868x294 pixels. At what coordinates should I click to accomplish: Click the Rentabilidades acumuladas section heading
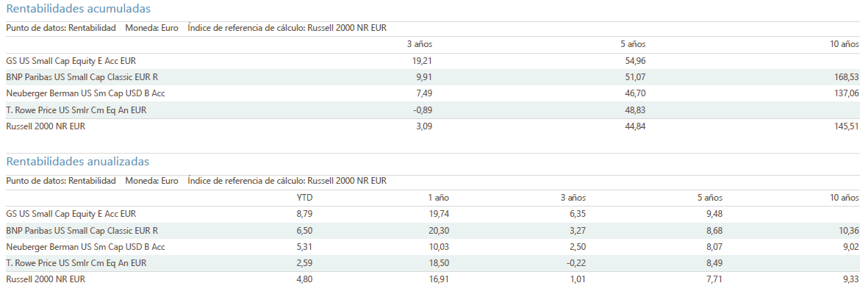click(78, 9)
